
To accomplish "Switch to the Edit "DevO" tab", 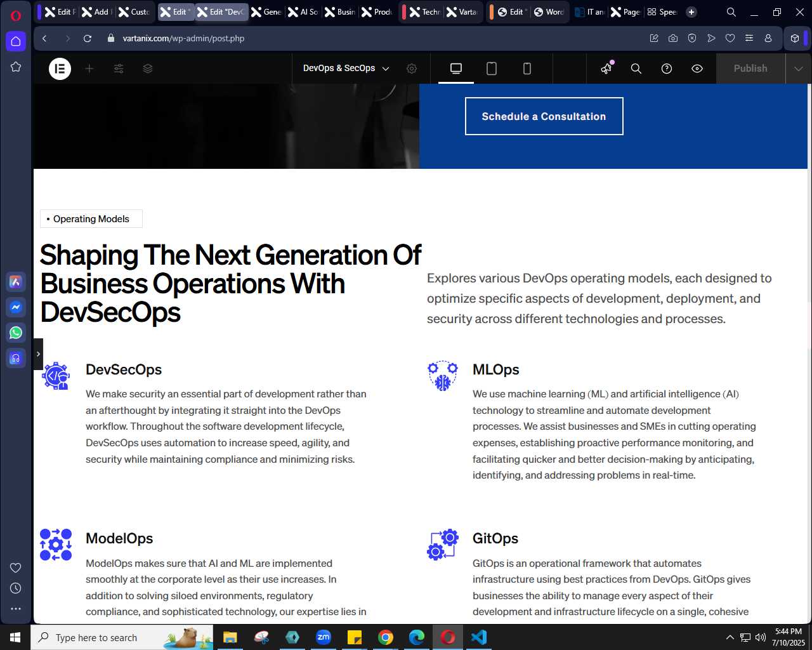I will click(x=221, y=12).
